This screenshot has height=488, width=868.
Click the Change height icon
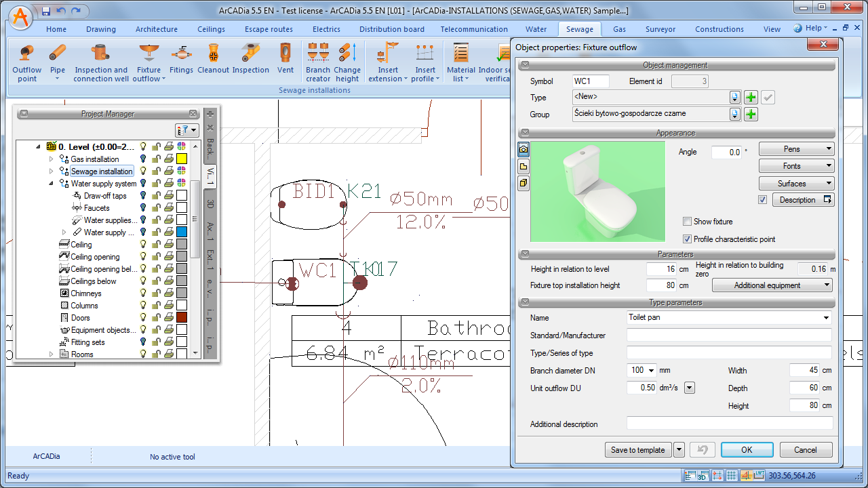(347, 62)
